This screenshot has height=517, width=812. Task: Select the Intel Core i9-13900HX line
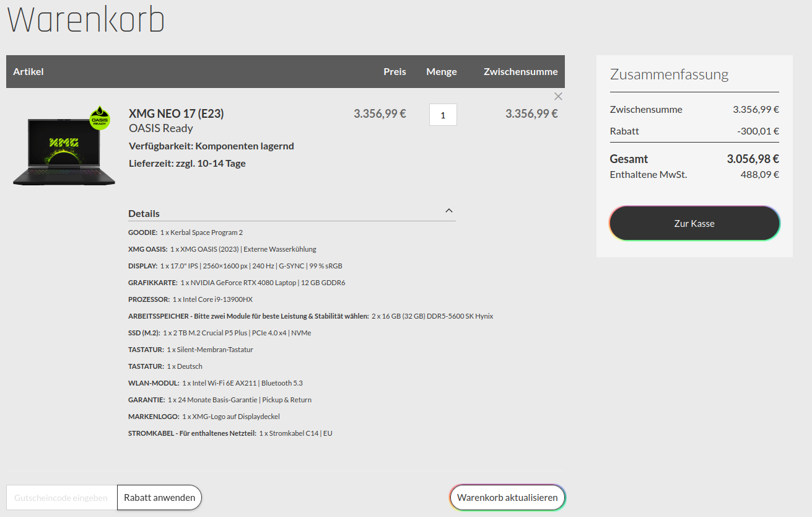click(190, 299)
